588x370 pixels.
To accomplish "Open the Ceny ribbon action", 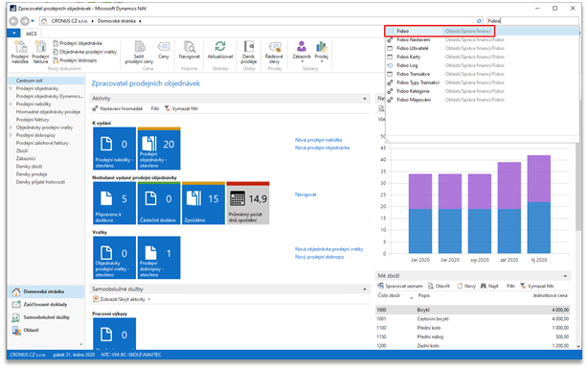I will 164,51.
